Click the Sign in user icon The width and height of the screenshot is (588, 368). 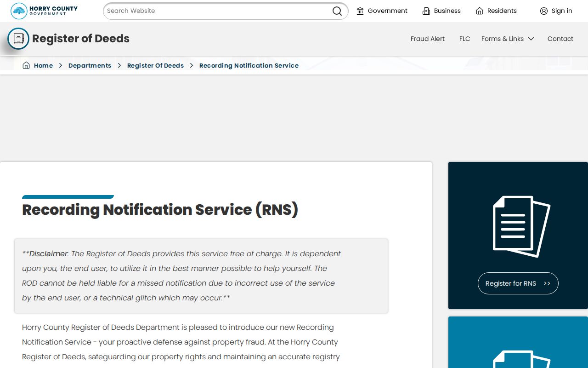click(x=544, y=11)
